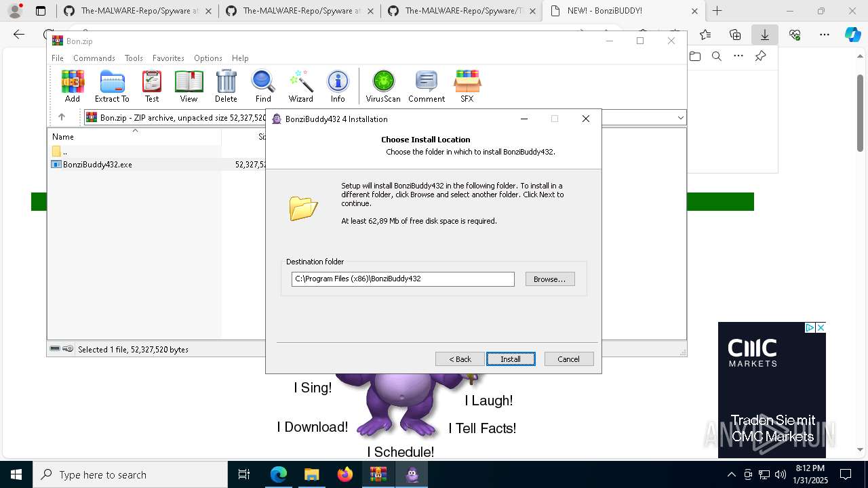Image resolution: width=868 pixels, height=488 pixels.
Task: Open Edge Collections icon
Action: click(735, 35)
